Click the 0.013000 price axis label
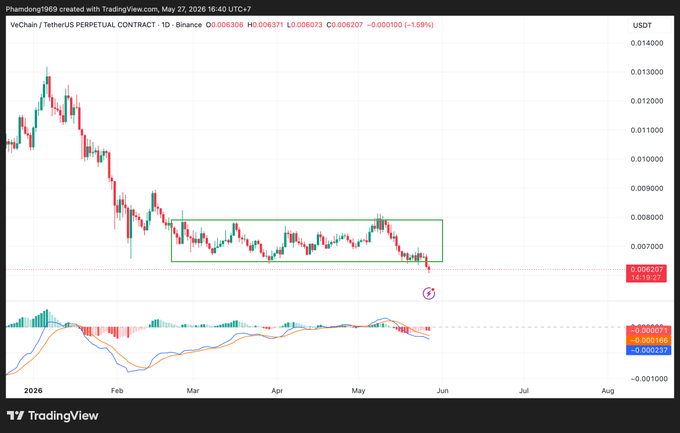 (647, 72)
